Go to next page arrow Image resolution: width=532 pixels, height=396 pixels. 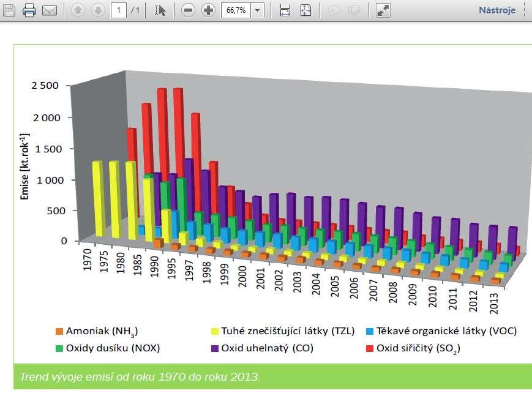[x=98, y=10]
